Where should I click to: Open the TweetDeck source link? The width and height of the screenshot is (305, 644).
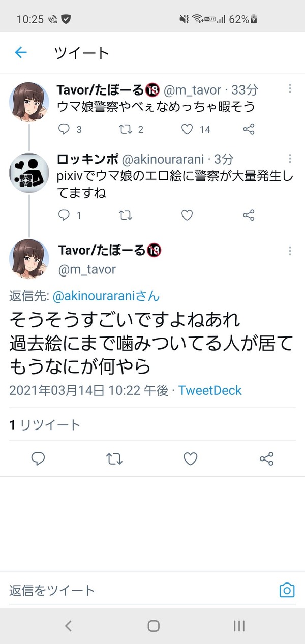click(210, 390)
